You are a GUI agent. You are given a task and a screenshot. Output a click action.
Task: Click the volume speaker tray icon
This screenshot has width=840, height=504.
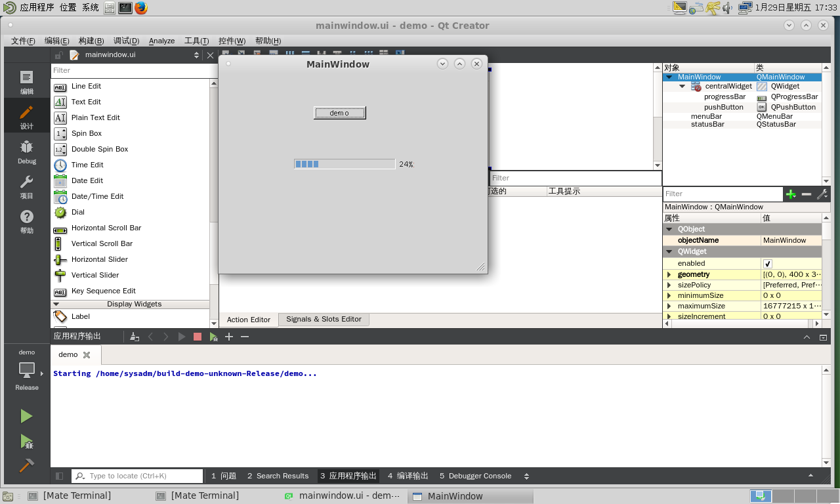coord(727,8)
